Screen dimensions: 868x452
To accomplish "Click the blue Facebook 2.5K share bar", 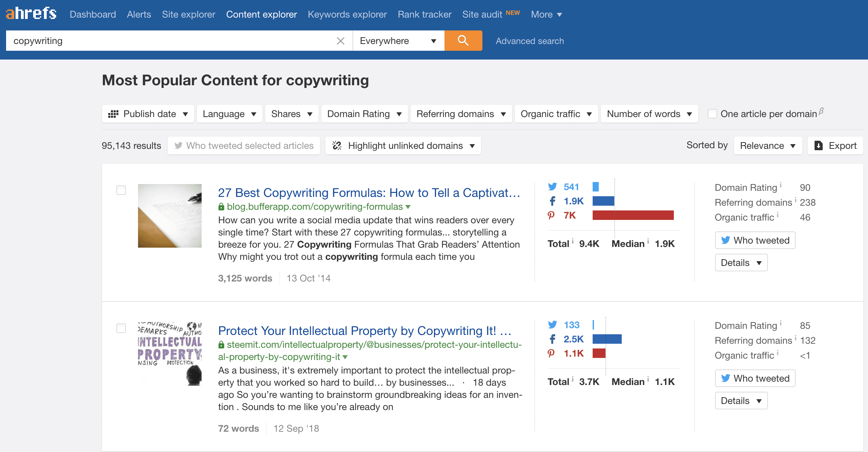I will click(607, 339).
